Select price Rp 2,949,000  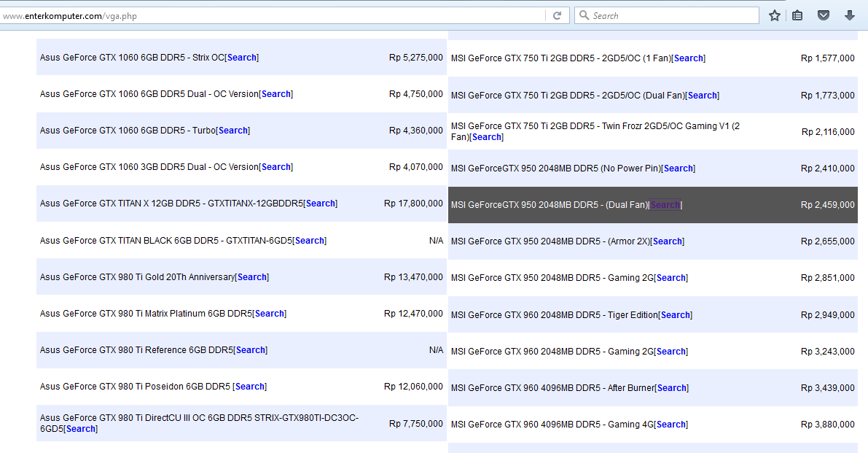(x=828, y=315)
